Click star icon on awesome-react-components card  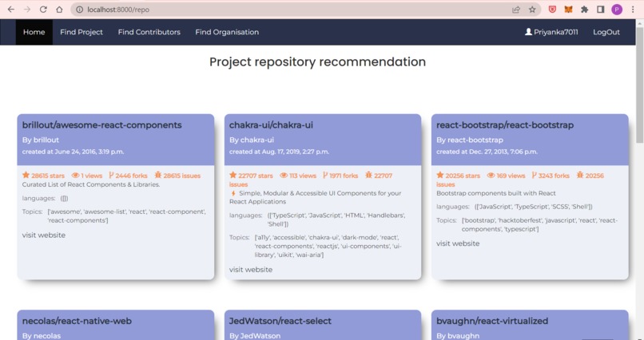(x=26, y=175)
